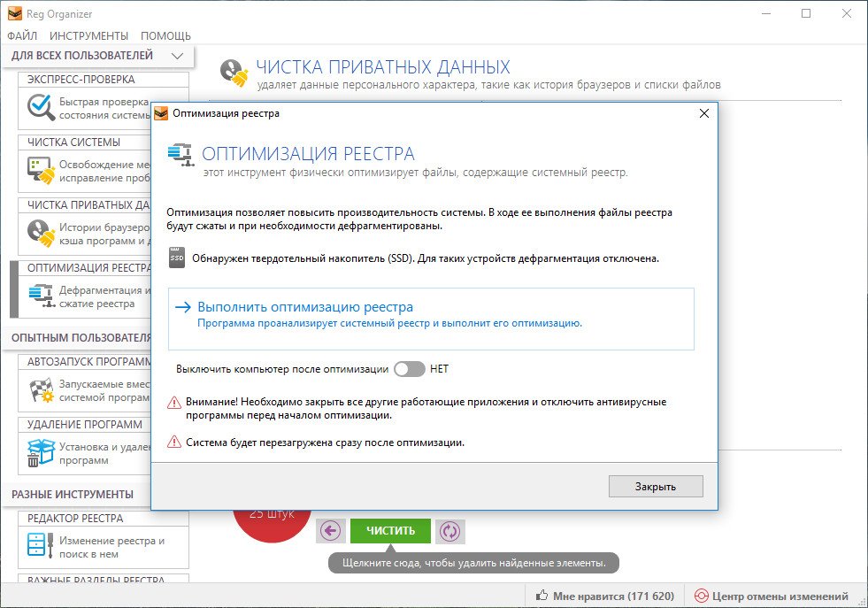
Task: Click the green ЧИСТИТЬ button
Action: tap(390, 531)
